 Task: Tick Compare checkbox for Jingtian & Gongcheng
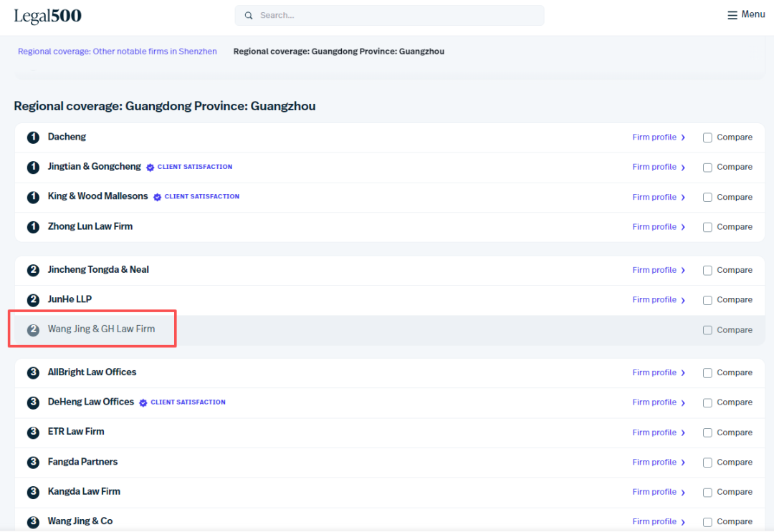click(x=707, y=168)
